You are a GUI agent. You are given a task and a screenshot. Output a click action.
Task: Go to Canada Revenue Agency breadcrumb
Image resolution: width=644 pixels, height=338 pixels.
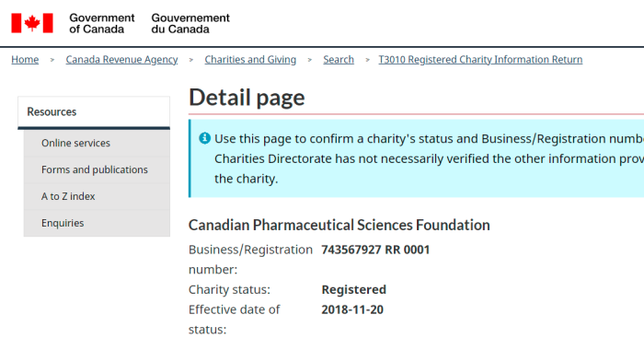pos(121,60)
